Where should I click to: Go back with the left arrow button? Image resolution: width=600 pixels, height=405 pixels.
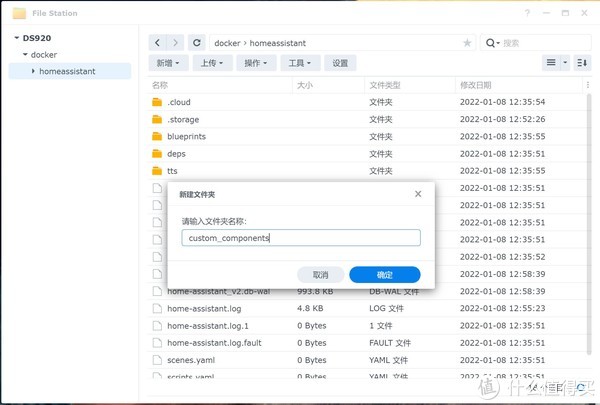[157, 43]
